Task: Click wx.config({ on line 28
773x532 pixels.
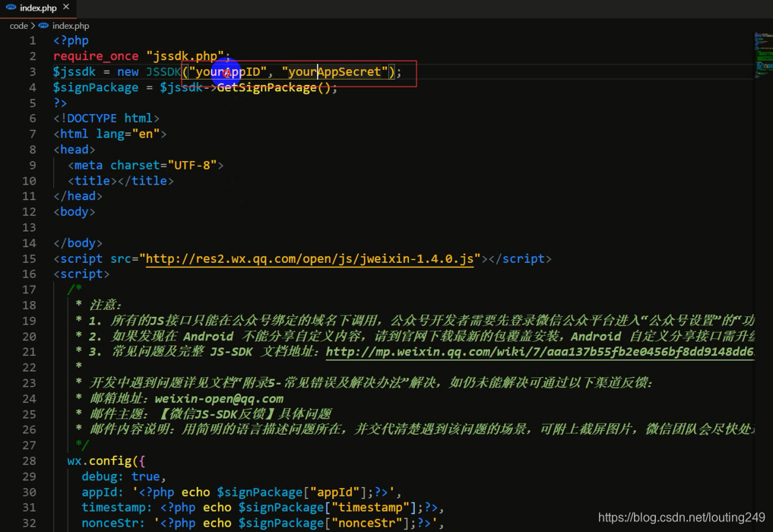Action: (106, 461)
